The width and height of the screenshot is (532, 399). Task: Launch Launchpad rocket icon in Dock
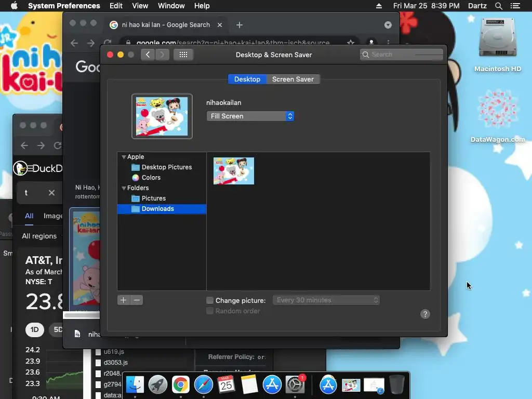click(158, 385)
